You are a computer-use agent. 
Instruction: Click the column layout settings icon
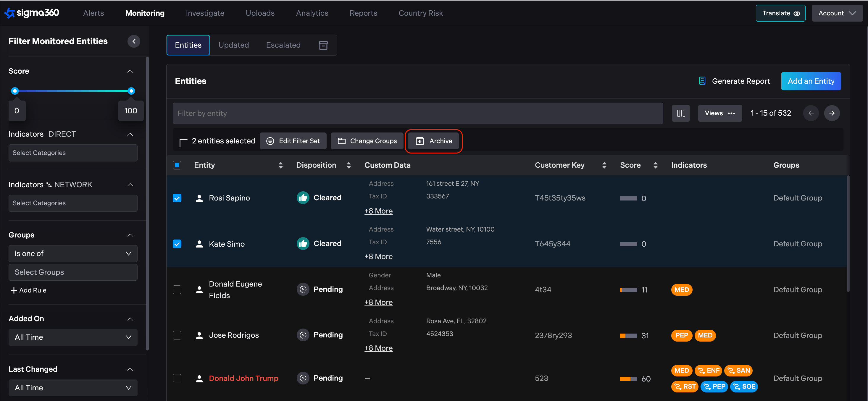click(x=680, y=113)
